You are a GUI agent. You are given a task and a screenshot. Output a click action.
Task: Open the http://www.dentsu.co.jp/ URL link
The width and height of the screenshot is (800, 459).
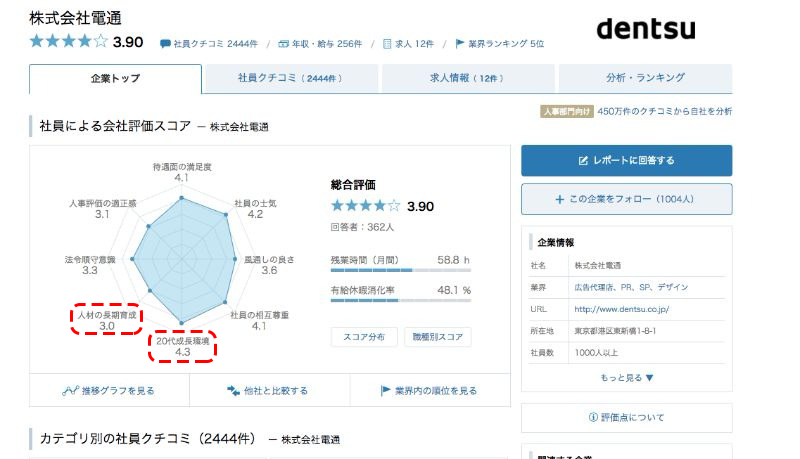tap(621, 309)
